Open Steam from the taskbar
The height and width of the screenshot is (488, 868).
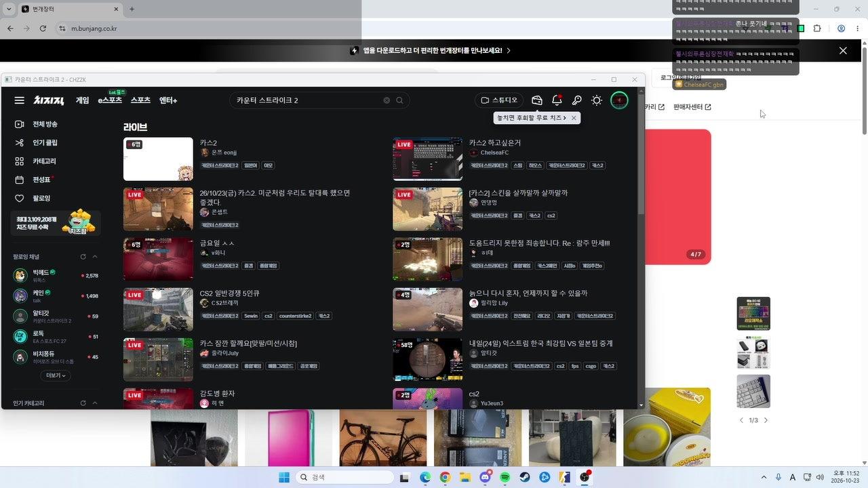(525, 477)
